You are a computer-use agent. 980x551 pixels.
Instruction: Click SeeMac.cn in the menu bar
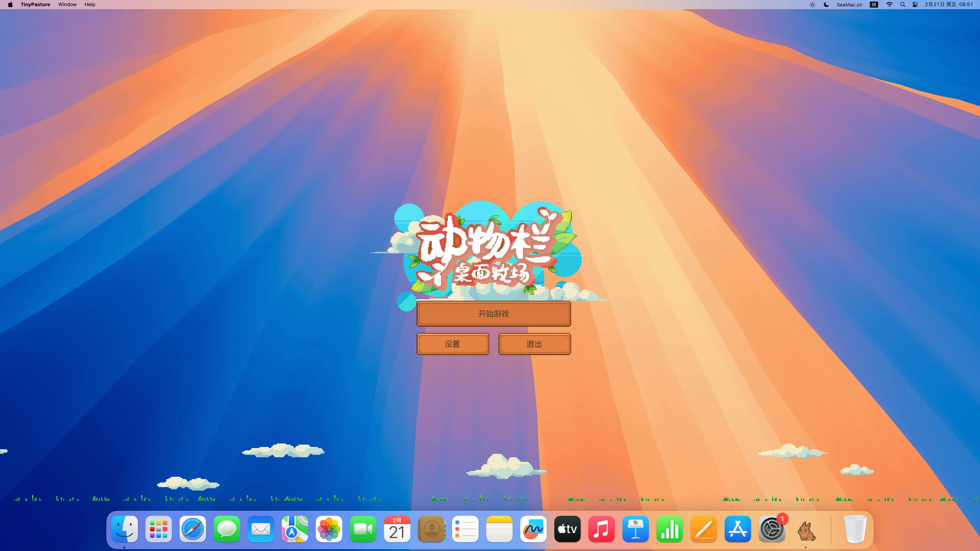(849, 5)
